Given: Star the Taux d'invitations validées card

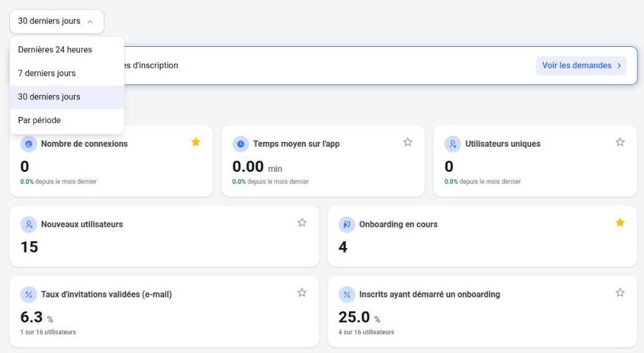Looking at the screenshot, I should coord(302,292).
